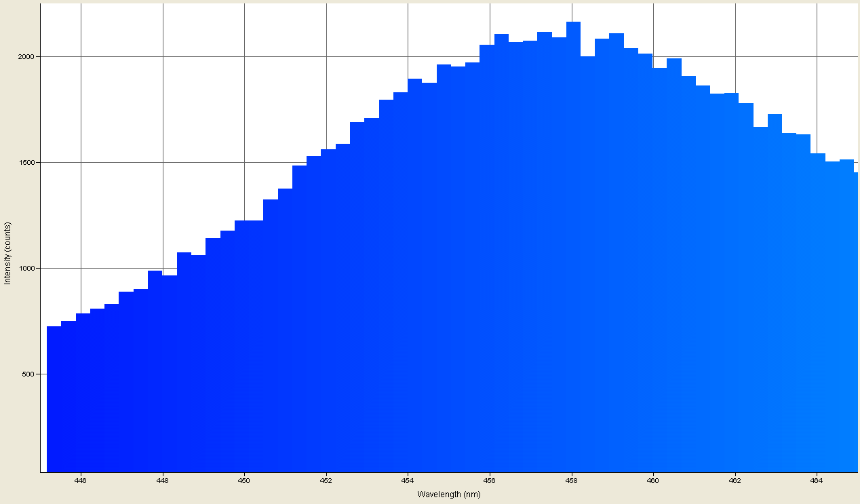This screenshot has height=504, width=860.
Task: Click the 462 x-axis tick label
Action: coord(735,481)
